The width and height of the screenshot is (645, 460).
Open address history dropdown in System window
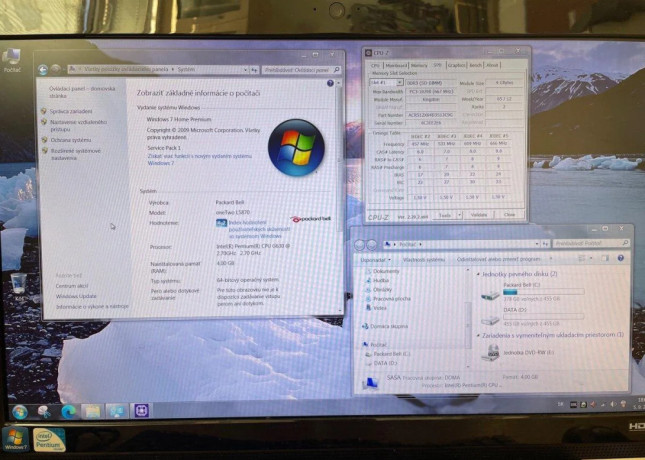[246, 70]
